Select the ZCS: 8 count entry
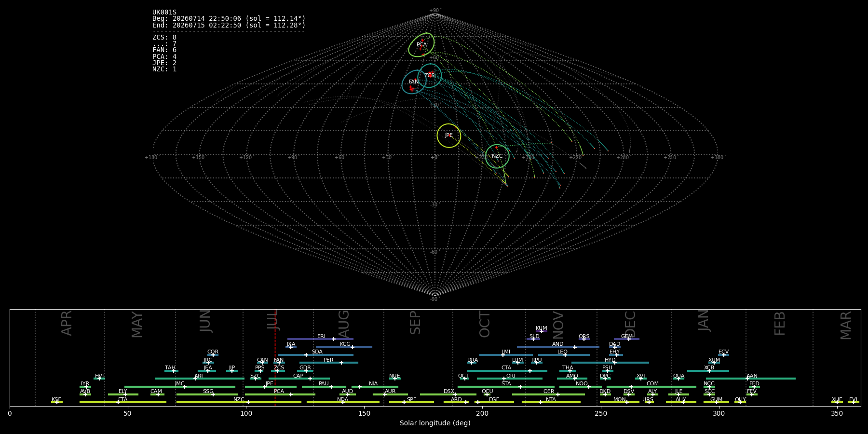 (164, 38)
